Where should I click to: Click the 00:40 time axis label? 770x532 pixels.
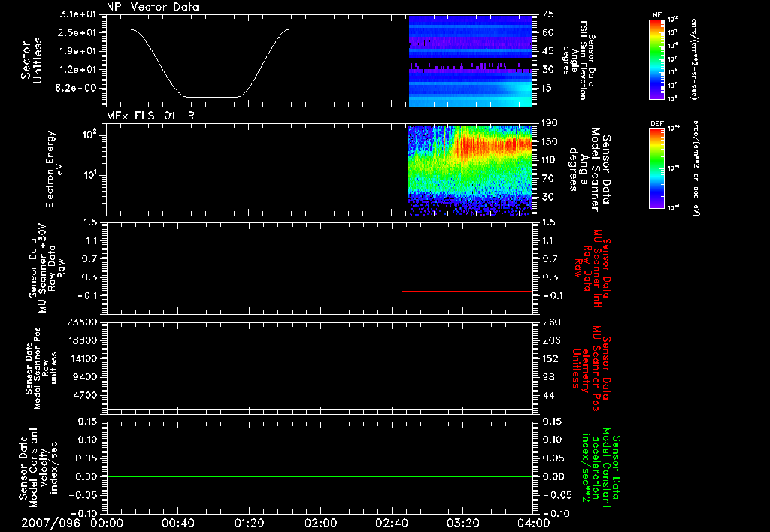point(177,523)
